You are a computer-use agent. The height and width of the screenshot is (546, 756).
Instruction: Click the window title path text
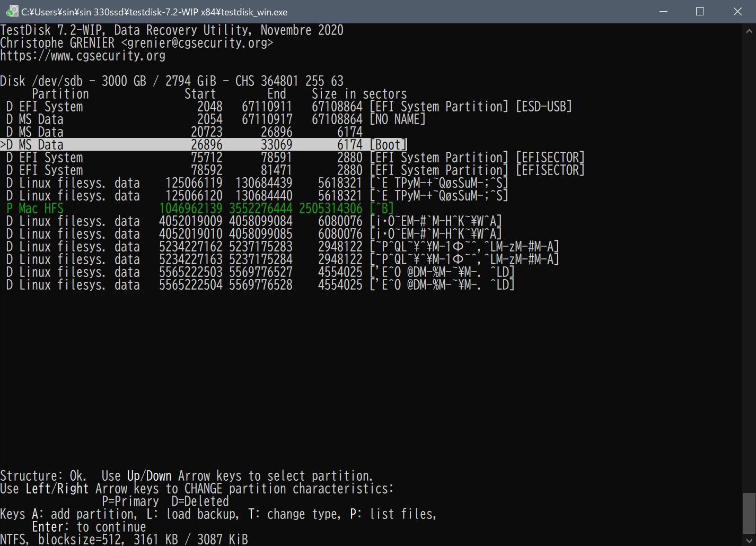pyautogui.click(x=154, y=12)
